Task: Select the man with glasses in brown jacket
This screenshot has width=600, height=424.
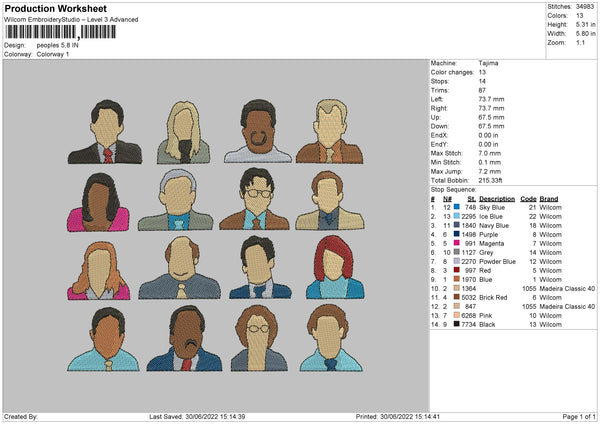Action: coord(254,199)
